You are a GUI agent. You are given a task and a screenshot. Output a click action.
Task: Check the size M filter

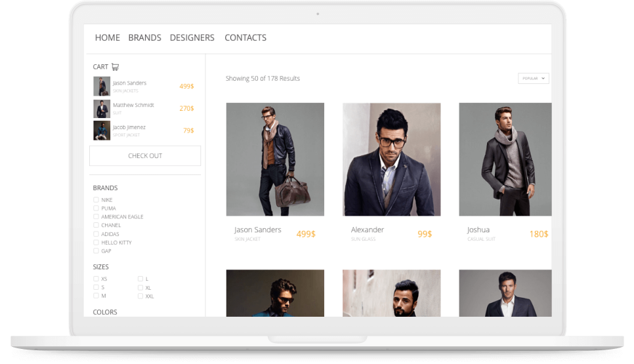96,296
